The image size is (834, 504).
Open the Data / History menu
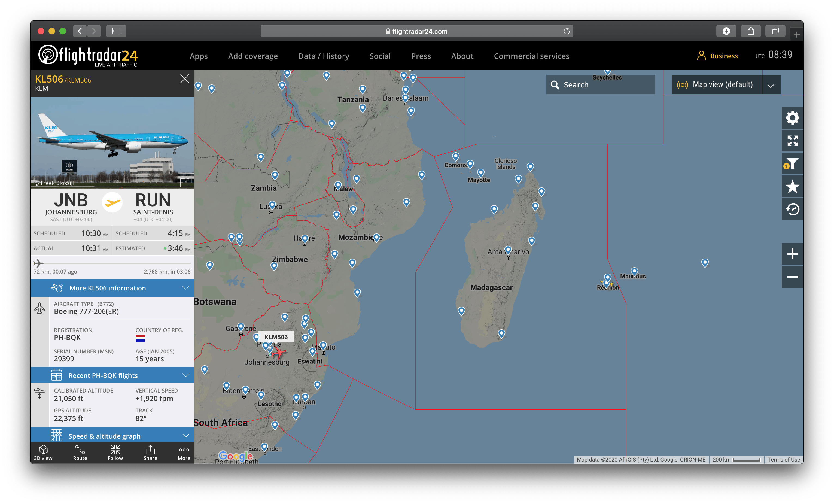(x=323, y=56)
